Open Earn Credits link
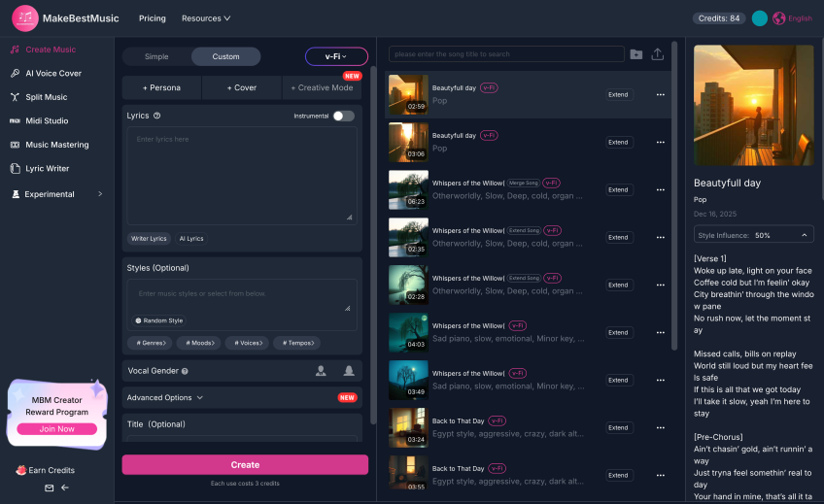This screenshot has height=504, width=824. click(x=46, y=470)
